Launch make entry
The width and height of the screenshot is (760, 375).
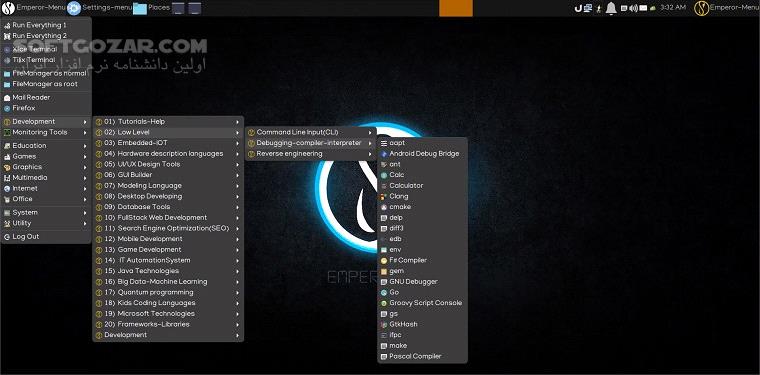(x=422, y=345)
